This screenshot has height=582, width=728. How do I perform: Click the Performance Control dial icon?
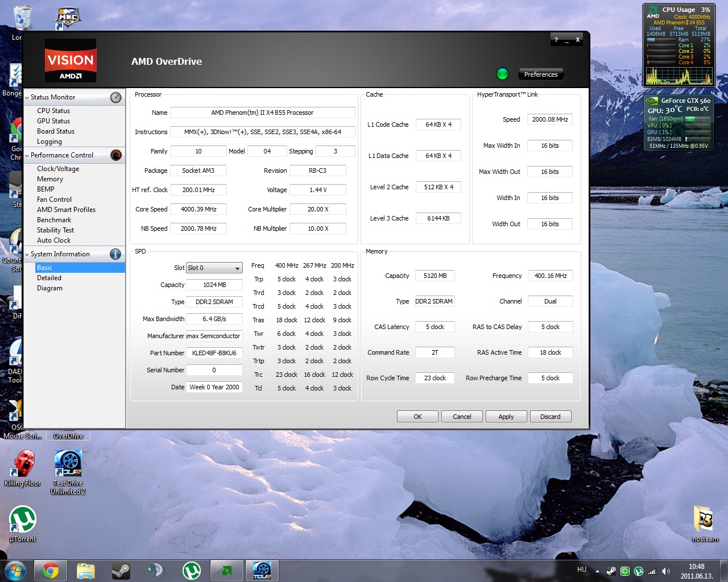click(x=116, y=155)
